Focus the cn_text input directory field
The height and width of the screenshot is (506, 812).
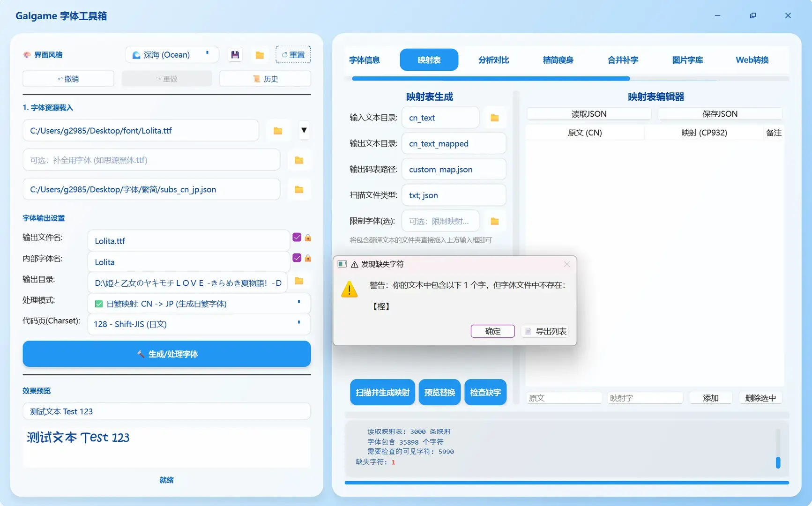coord(440,118)
